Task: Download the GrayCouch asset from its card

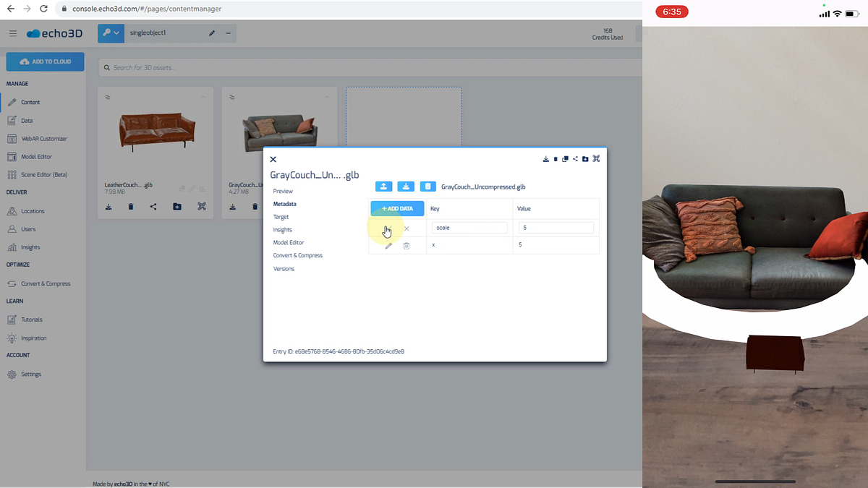Action: click(232, 208)
